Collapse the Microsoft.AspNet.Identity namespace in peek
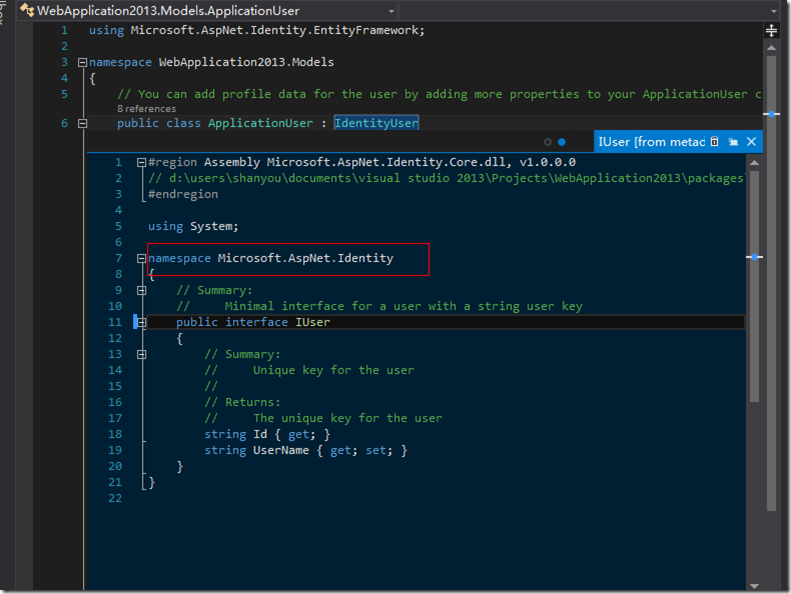Image resolution: width=791 pixels, height=594 pixels. [141, 258]
